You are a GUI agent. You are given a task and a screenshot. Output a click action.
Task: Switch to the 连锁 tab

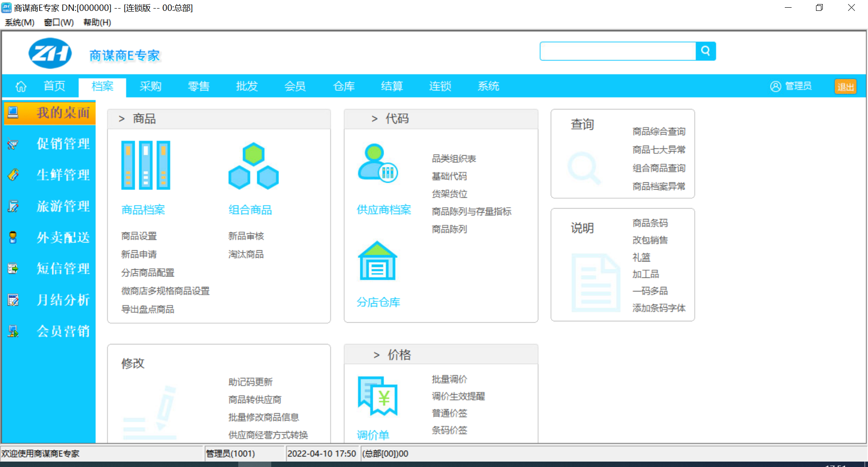[440, 86]
